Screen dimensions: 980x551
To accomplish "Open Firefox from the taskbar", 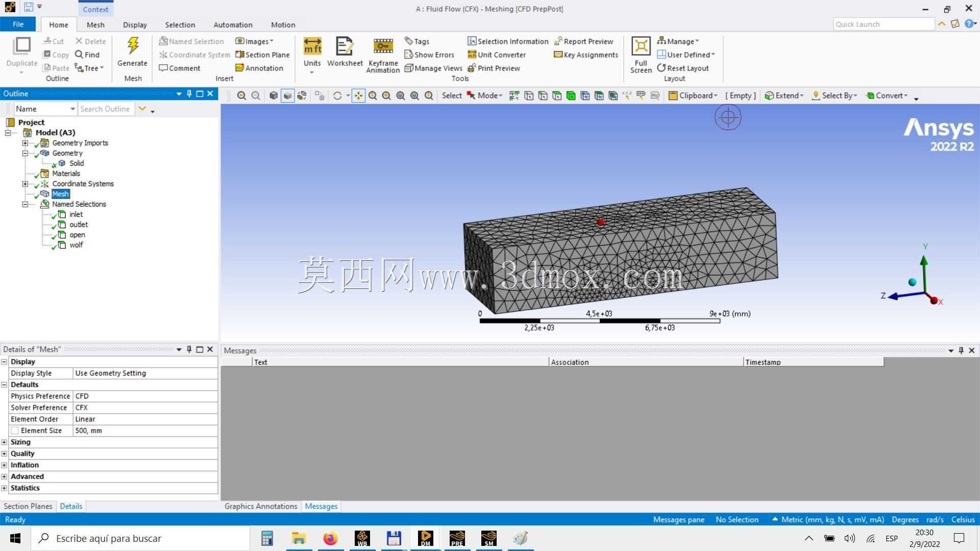I will point(330,538).
